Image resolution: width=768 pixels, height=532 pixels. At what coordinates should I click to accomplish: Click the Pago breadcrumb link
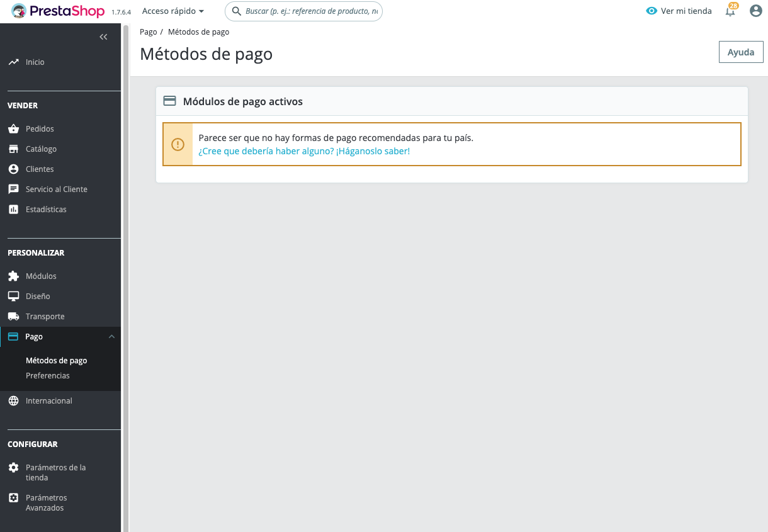[149, 31]
